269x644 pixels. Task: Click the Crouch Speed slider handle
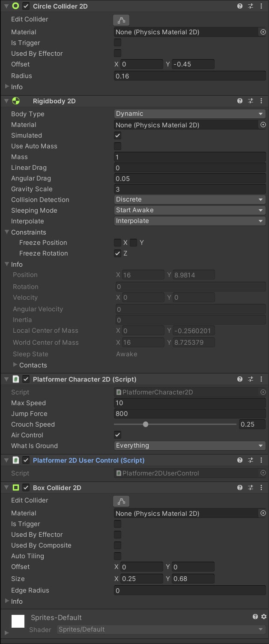tap(146, 424)
